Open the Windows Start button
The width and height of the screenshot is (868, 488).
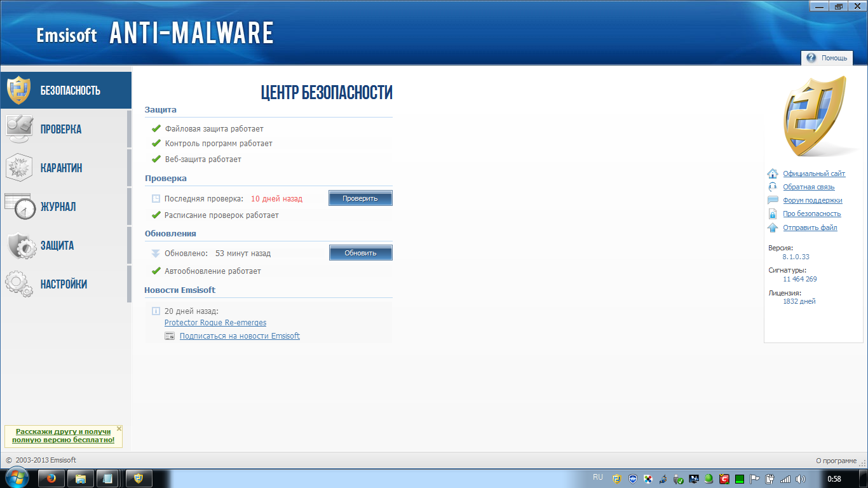[x=17, y=478]
